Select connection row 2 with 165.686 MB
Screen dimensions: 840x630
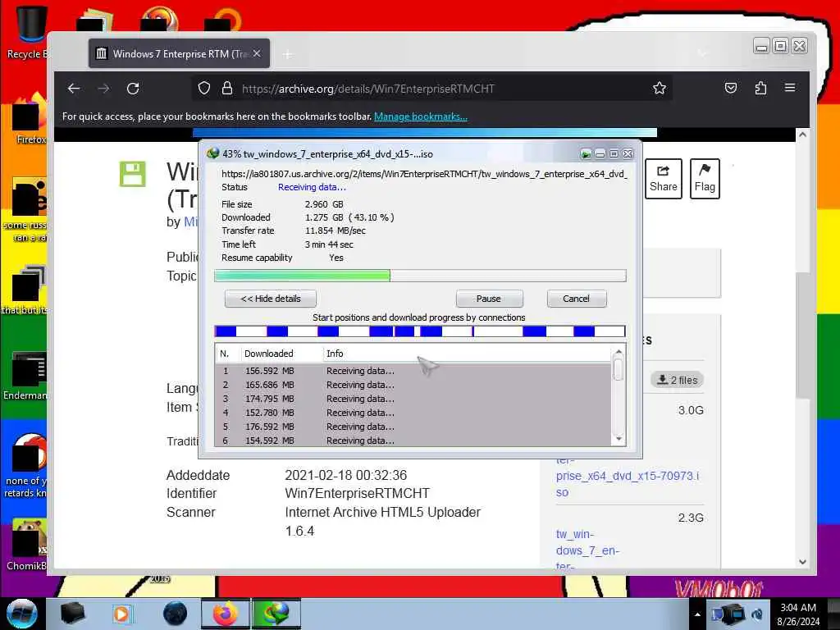click(413, 385)
